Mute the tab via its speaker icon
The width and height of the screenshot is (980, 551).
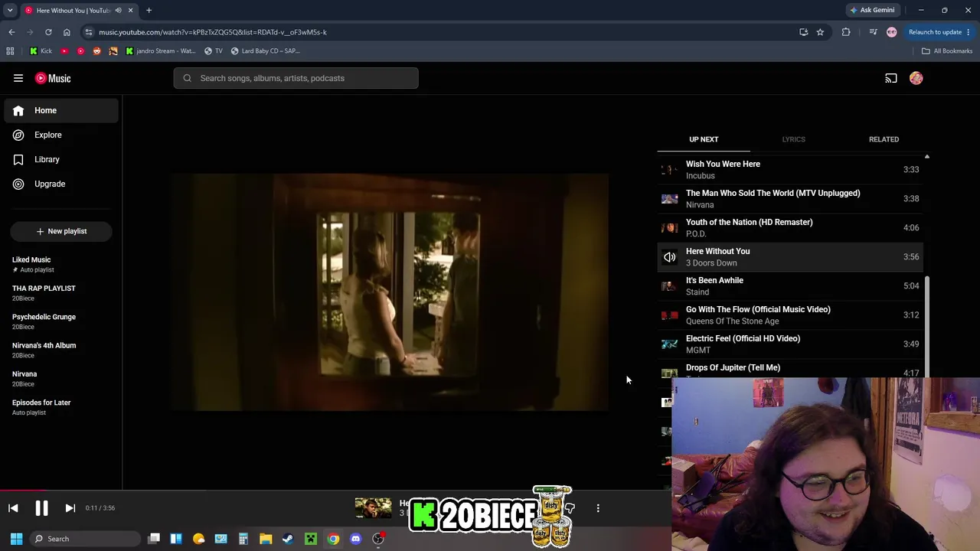click(118, 10)
